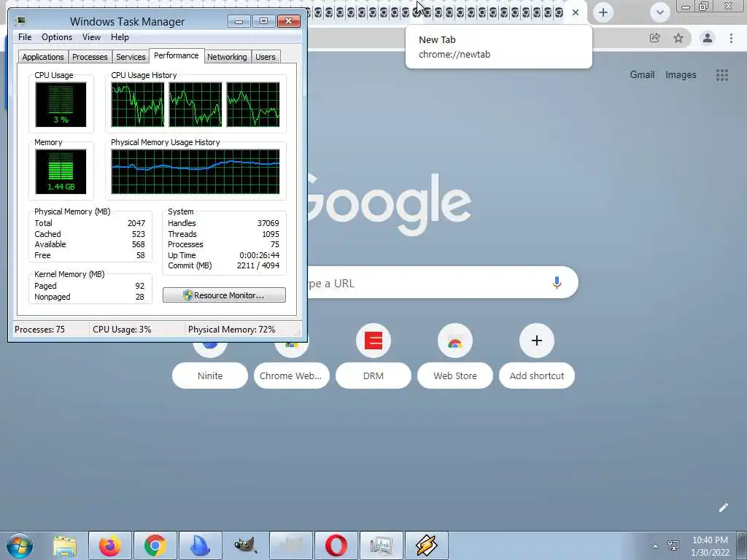
Task: Launch Opera from the taskbar
Action: point(336,545)
